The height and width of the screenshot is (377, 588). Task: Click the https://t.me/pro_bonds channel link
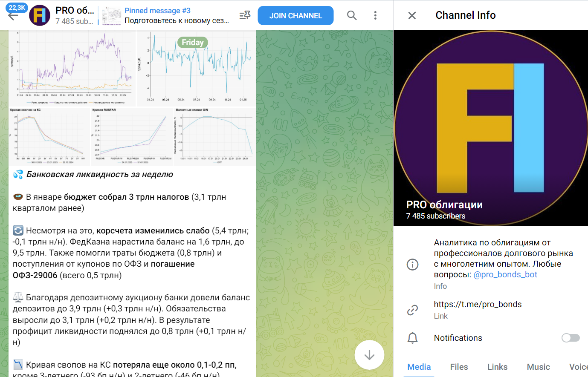click(478, 304)
